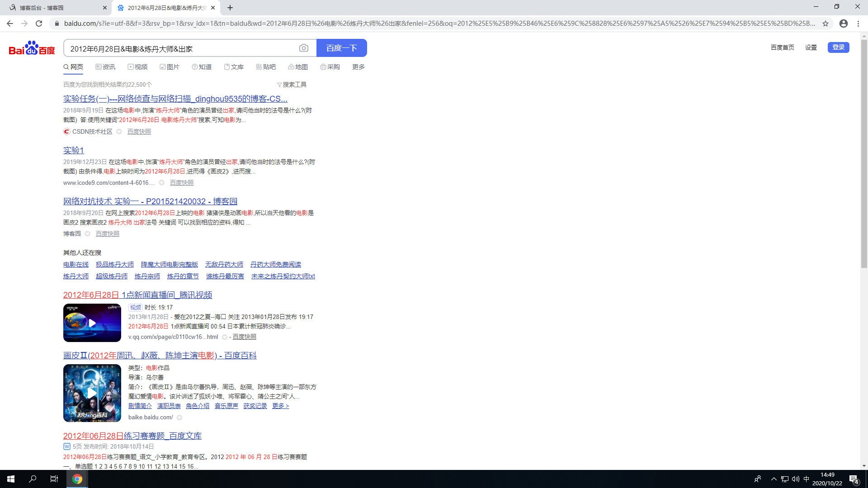Reload the page with refresh icon
Image resolution: width=868 pixels, height=488 pixels.
(x=39, y=23)
